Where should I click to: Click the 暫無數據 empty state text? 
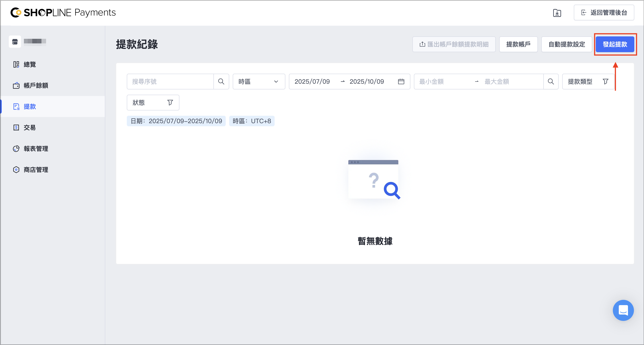[375, 241]
